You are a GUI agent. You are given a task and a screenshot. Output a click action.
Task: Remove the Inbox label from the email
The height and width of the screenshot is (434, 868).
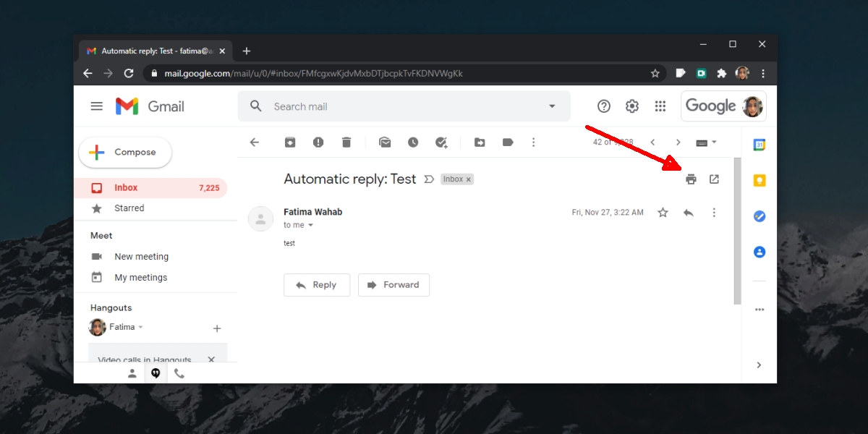tap(467, 179)
